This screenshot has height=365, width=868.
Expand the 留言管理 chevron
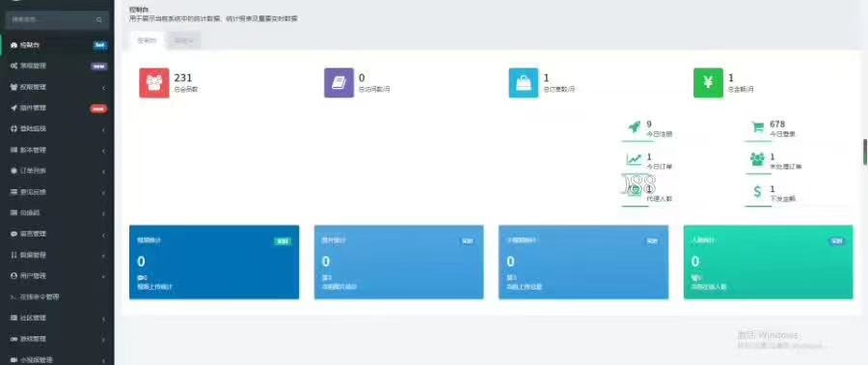[103, 235]
